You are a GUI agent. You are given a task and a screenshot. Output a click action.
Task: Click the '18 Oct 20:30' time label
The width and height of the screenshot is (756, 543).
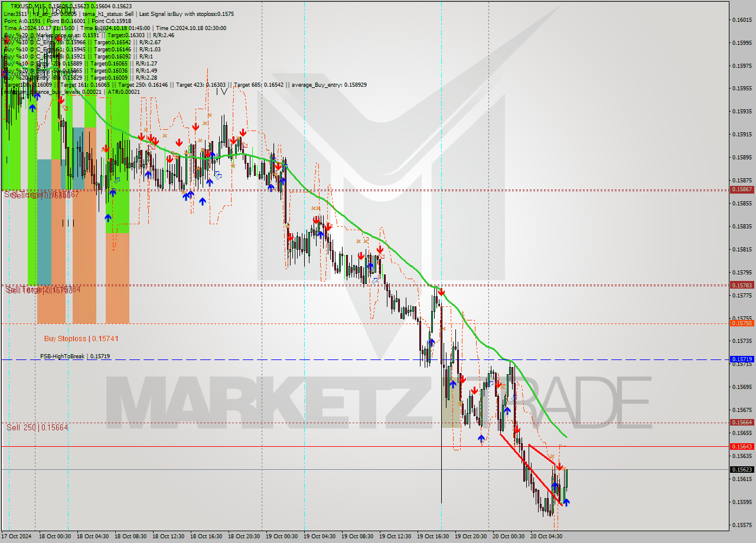244,537
